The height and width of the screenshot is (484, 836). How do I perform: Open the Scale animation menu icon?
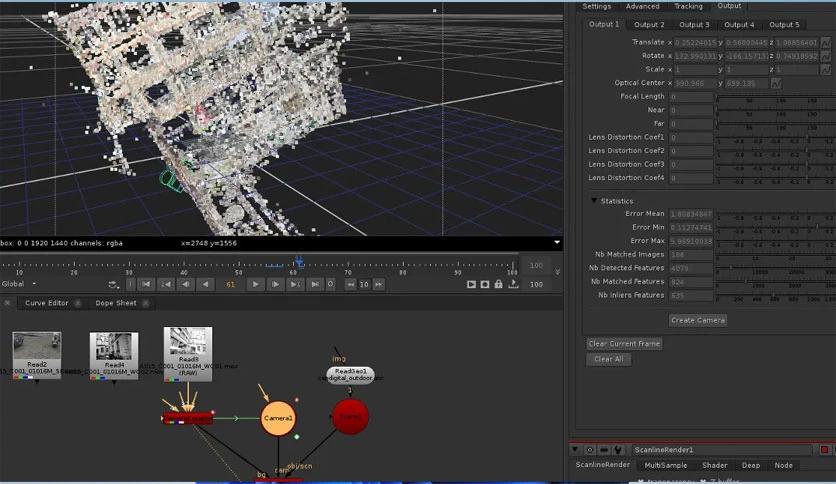click(x=826, y=69)
